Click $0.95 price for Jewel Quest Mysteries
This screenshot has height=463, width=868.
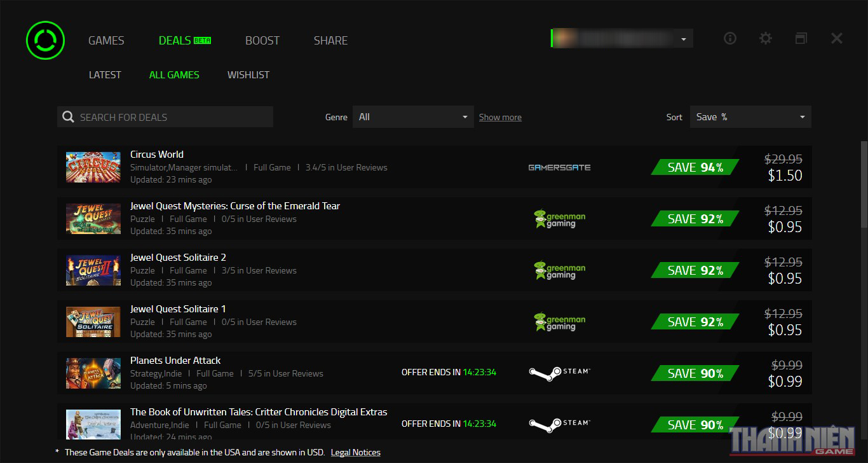click(x=785, y=227)
